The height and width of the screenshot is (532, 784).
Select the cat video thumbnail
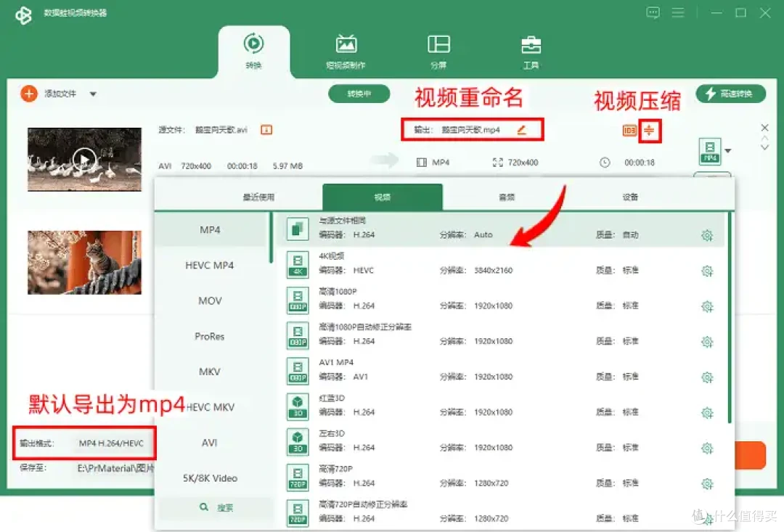(x=84, y=262)
